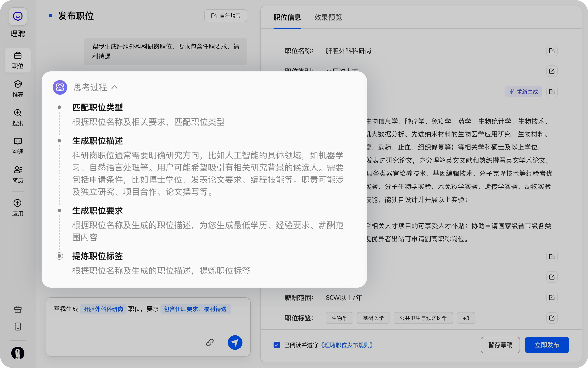Collapse the 思考过程 panel
This screenshot has width=588, height=368.
[x=115, y=87]
